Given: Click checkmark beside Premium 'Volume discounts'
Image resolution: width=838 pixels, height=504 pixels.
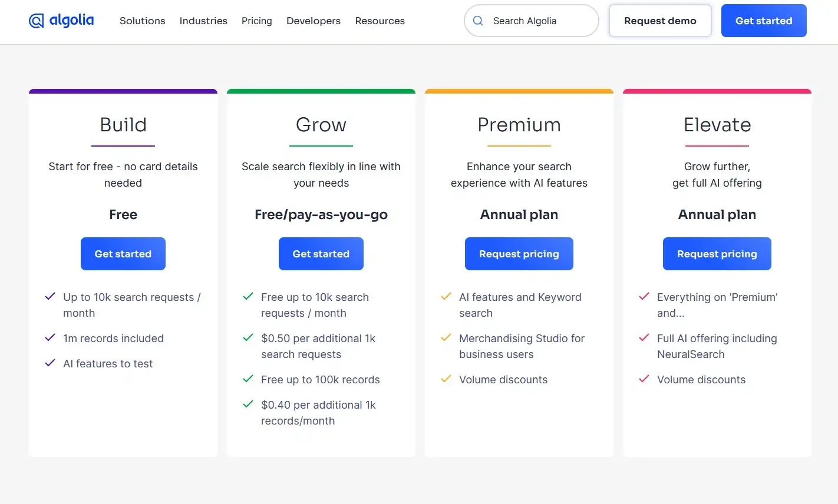Looking at the screenshot, I should (x=446, y=379).
